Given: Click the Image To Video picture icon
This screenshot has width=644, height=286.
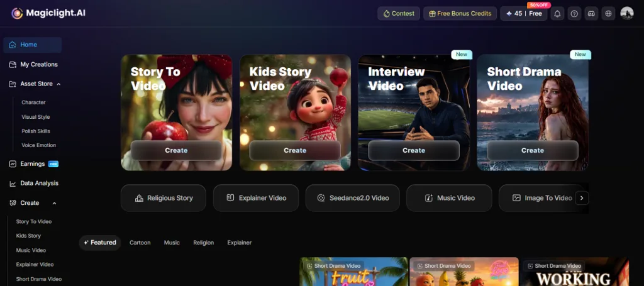Looking at the screenshot, I should pos(516,198).
